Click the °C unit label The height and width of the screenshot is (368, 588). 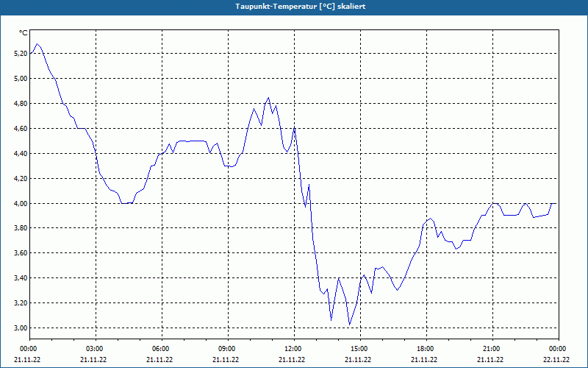point(24,33)
